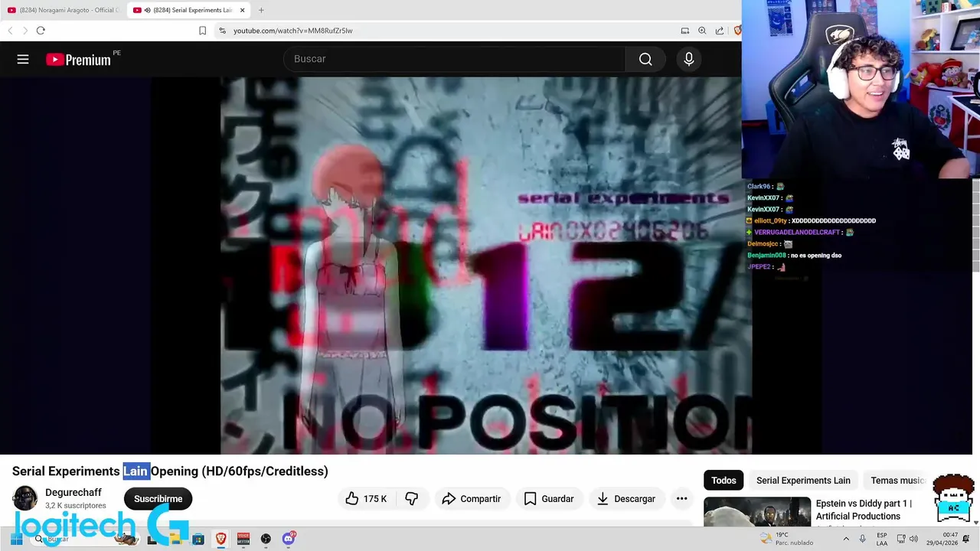This screenshot has width=980, height=551.
Task: Reload the current page
Action: pos(41,31)
